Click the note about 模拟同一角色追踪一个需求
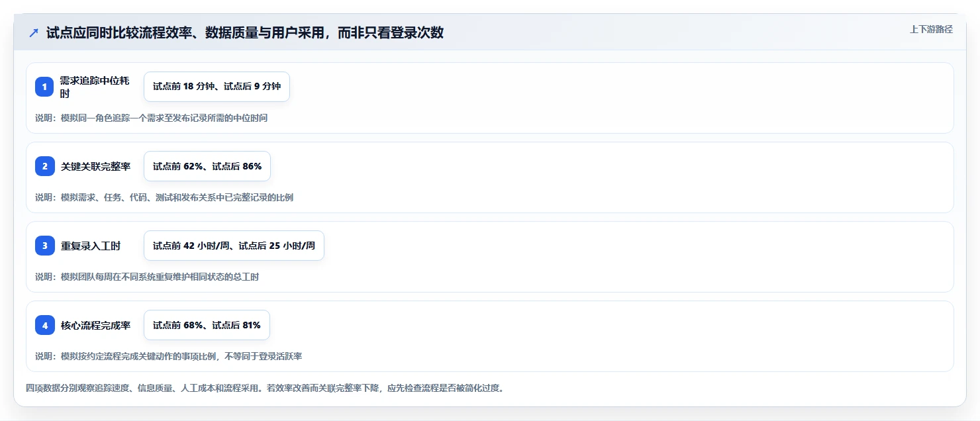Viewport: 980px width, 421px height. pos(151,118)
